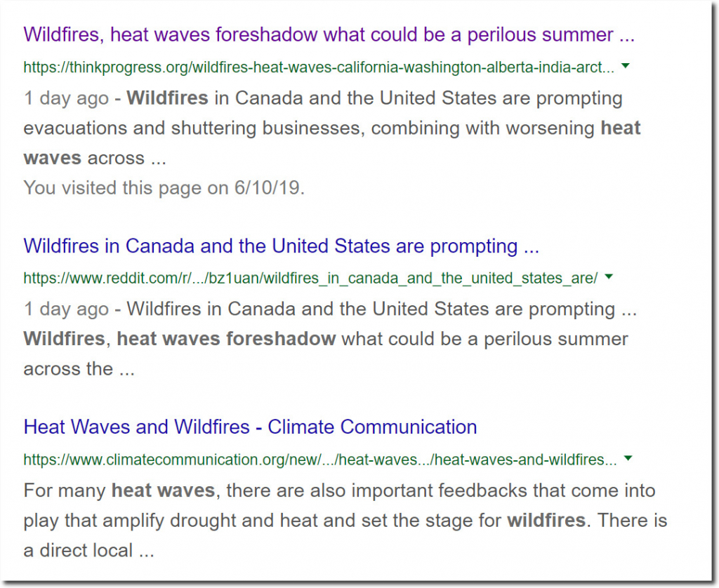Click the reddit.com green URL
The width and height of the screenshot is (719, 588).
[310, 278]
